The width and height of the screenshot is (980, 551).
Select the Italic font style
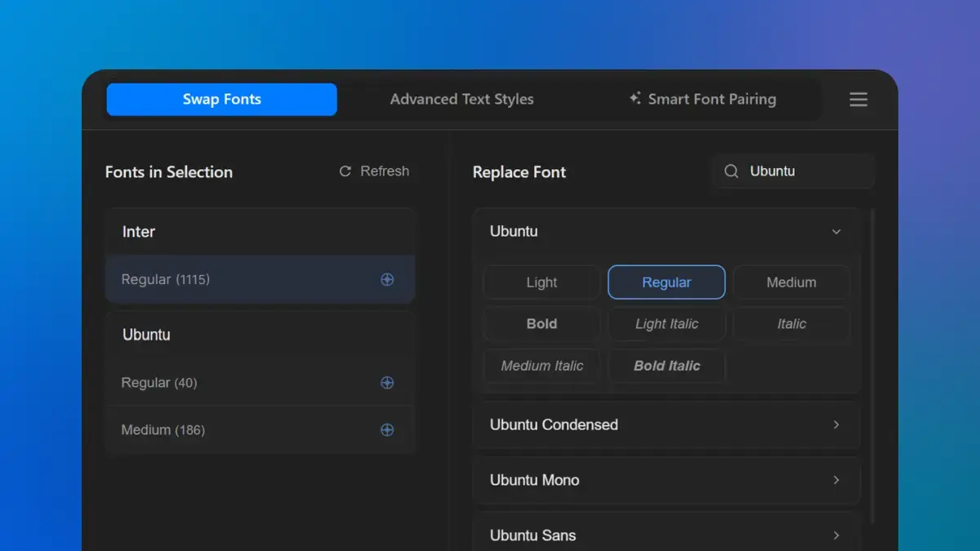coord(791,324)
